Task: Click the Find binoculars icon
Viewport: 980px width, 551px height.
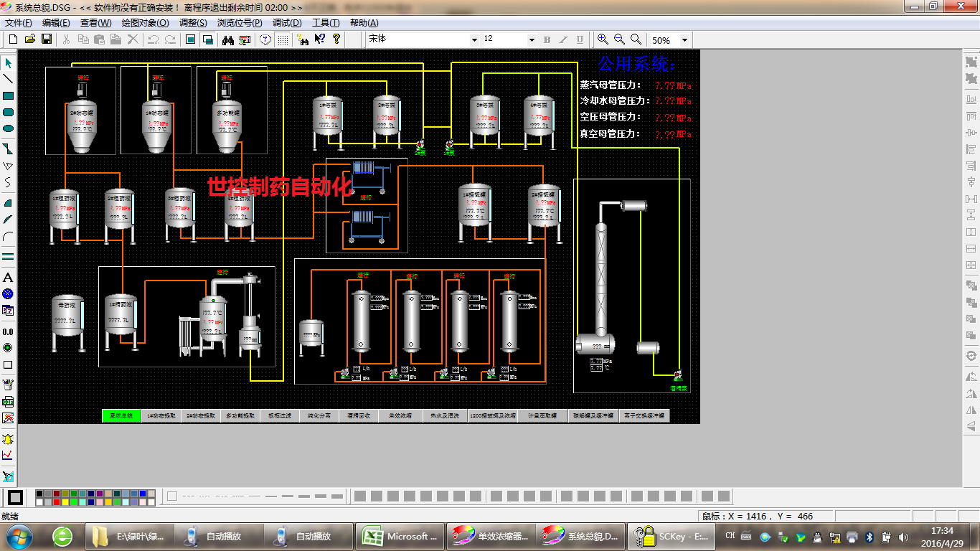Action: 229,39
